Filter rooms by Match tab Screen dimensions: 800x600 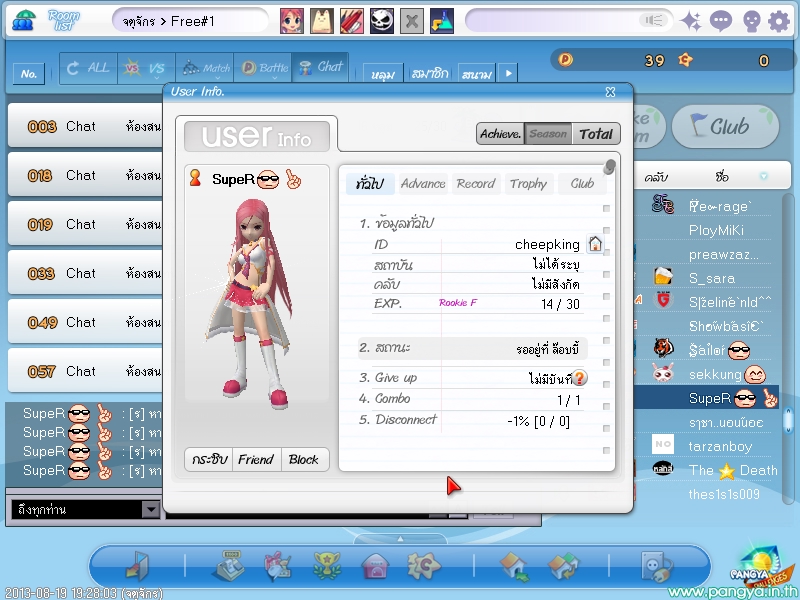click(x=205, y=67)
